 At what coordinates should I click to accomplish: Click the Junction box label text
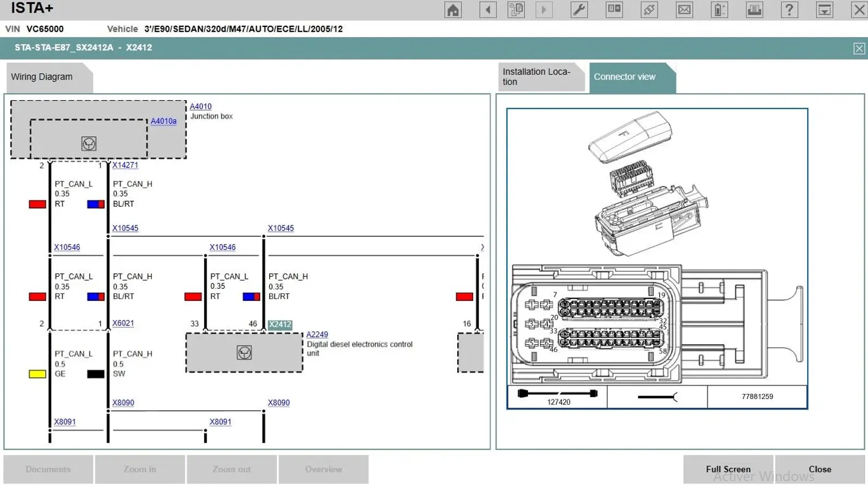click(212, 116)
